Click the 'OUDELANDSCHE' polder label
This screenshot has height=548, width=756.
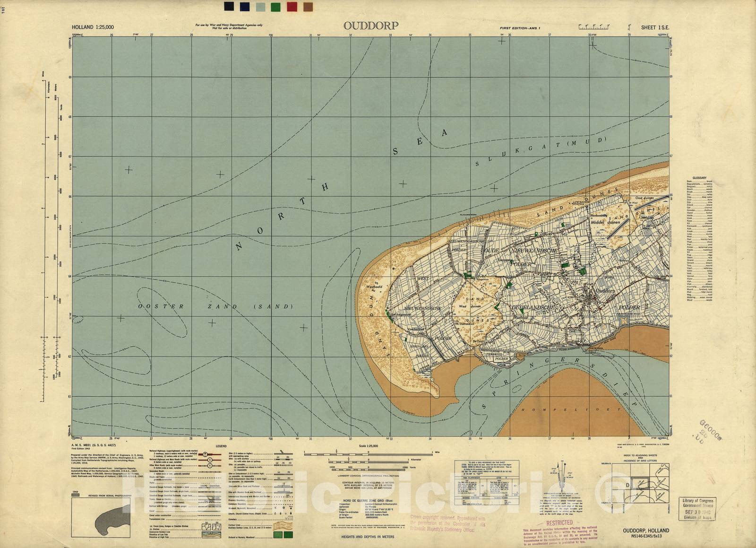(533, 307)
